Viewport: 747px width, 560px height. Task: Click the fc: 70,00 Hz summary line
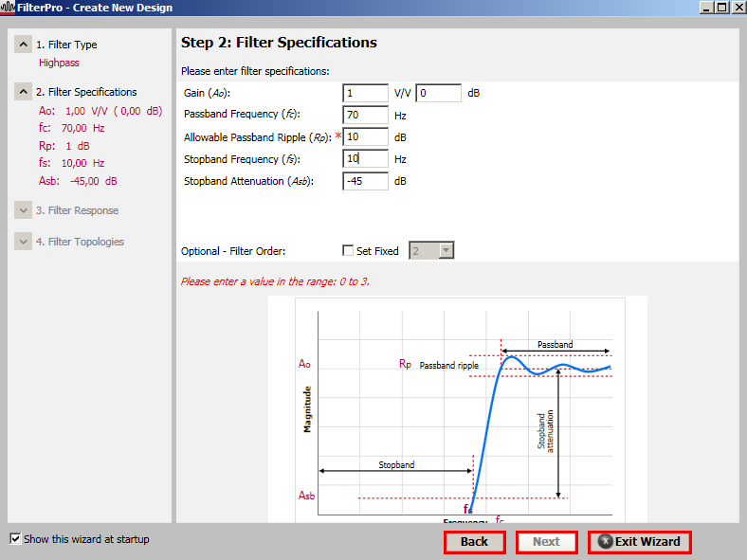point(71,128)
